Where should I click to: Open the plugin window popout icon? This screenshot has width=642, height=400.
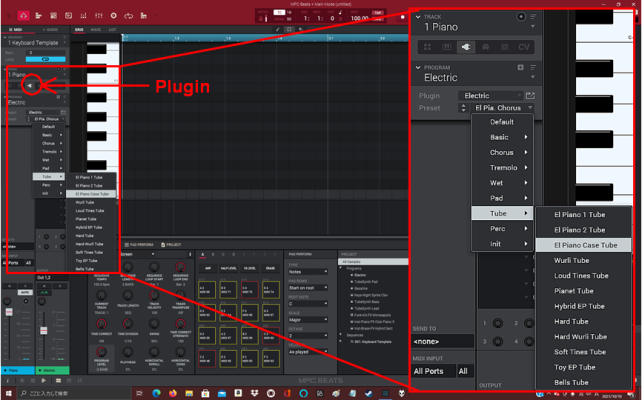(530, 95)
